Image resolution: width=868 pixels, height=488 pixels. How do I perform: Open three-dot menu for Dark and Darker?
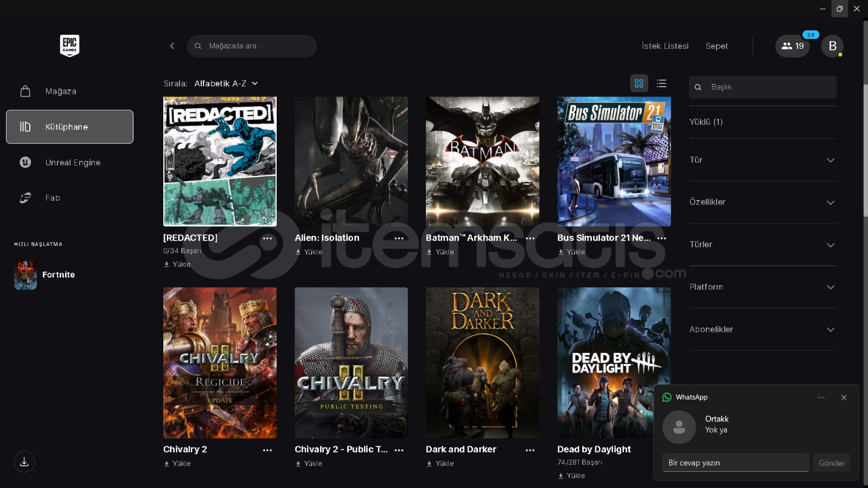click(530, 450)
